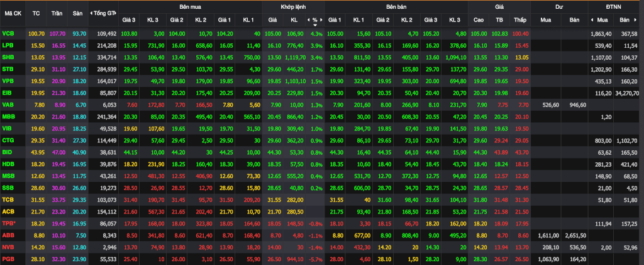The image size is (644, 265).
Task: Click left arrow beside Tổng GT header
Action: pos(91,13)
